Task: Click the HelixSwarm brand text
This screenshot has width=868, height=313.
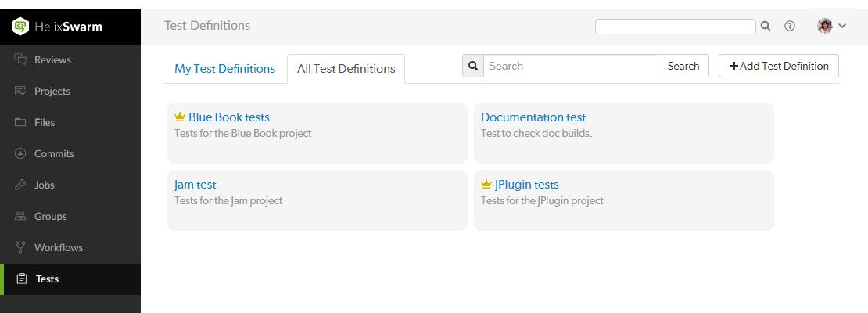Action: [68, 27]
